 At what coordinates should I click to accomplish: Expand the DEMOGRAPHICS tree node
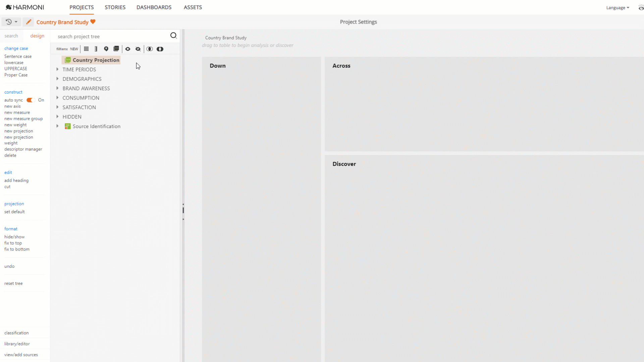click(x=57, y=79)
